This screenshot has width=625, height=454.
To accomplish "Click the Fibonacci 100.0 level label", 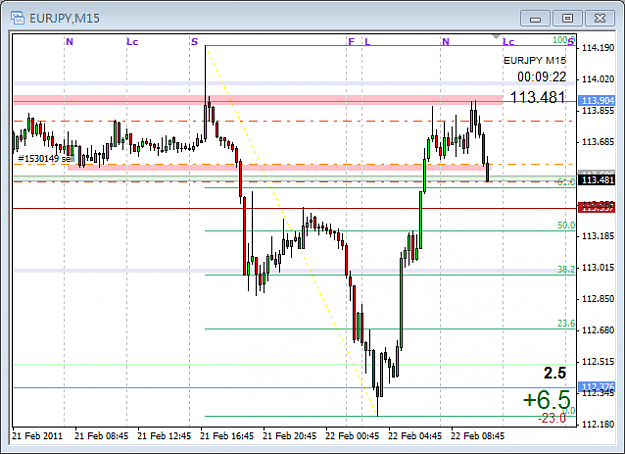I will pos(563,40).
